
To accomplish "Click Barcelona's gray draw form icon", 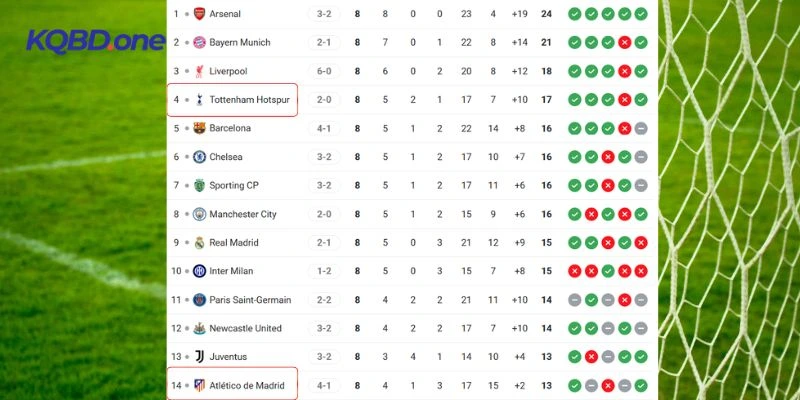I will tap(641, 128).
